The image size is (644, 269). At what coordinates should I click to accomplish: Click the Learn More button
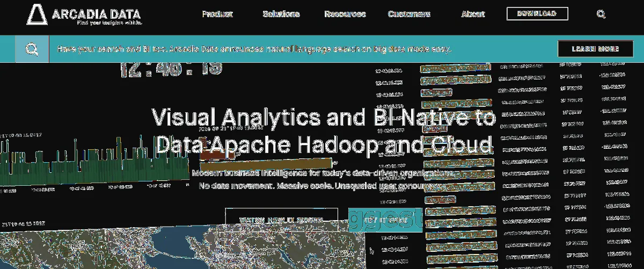point(596,48)
